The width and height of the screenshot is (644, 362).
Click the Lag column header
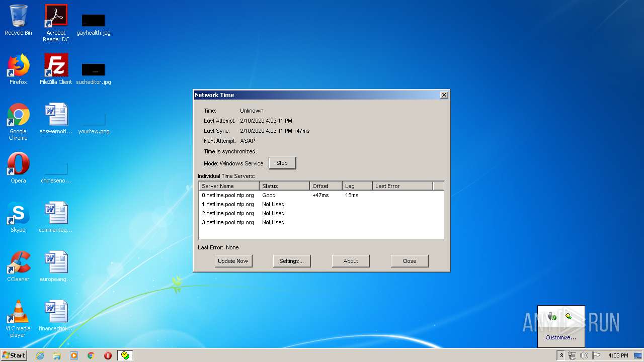click(x=357, y=186)
